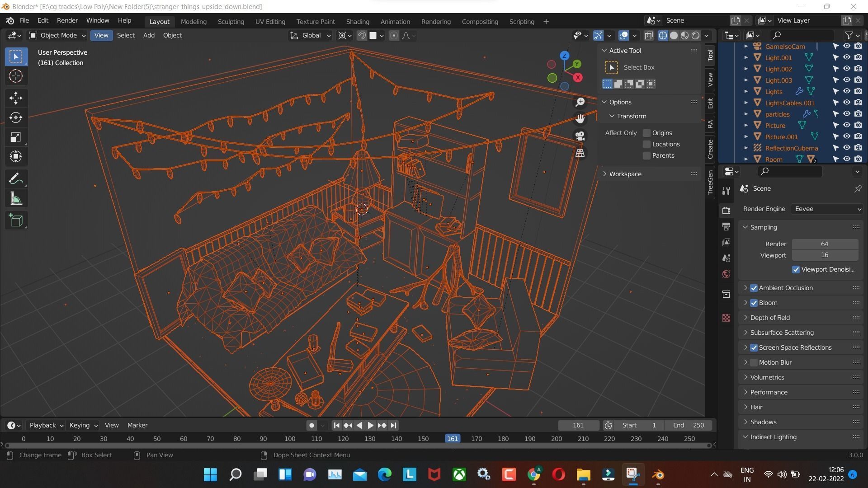Image resolution: width=868 pixels, height=488 pixels.
Task: Select the Add Cube tool
Action: [x=16, y=221]
